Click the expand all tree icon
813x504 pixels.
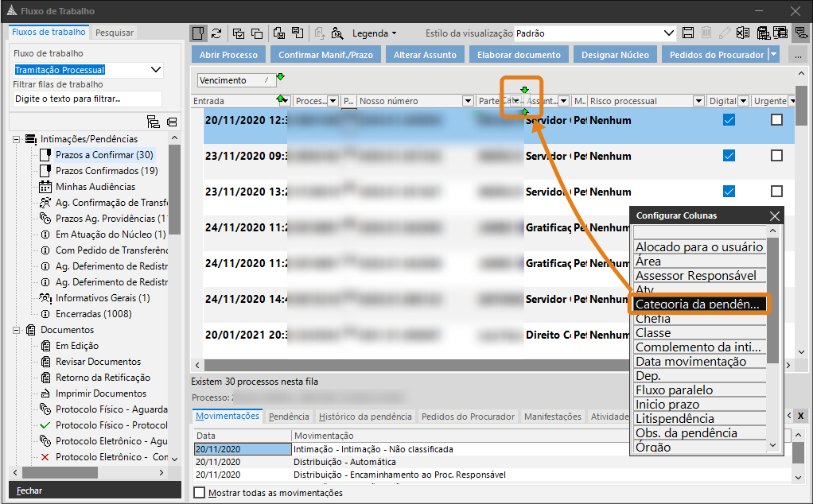pos(154,122)
